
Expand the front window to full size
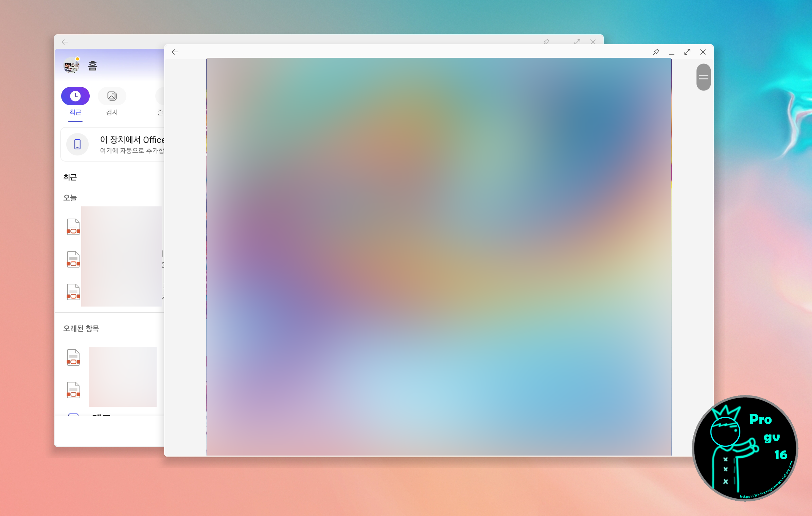tap(687, 52)
